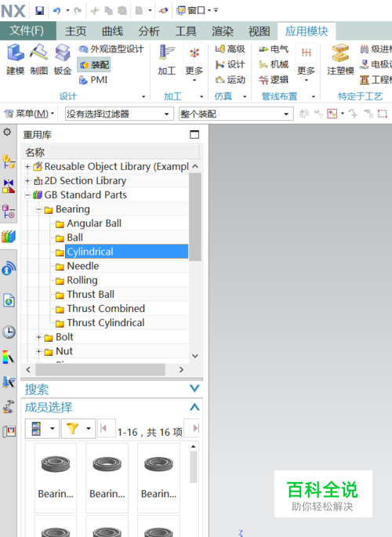
Task: Collapse the GB Standard Parts node
Action: point(27,195)
